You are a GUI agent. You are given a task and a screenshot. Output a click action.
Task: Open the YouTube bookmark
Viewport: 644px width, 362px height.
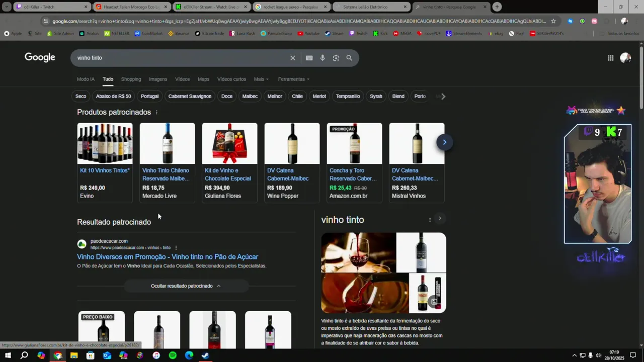308,34
